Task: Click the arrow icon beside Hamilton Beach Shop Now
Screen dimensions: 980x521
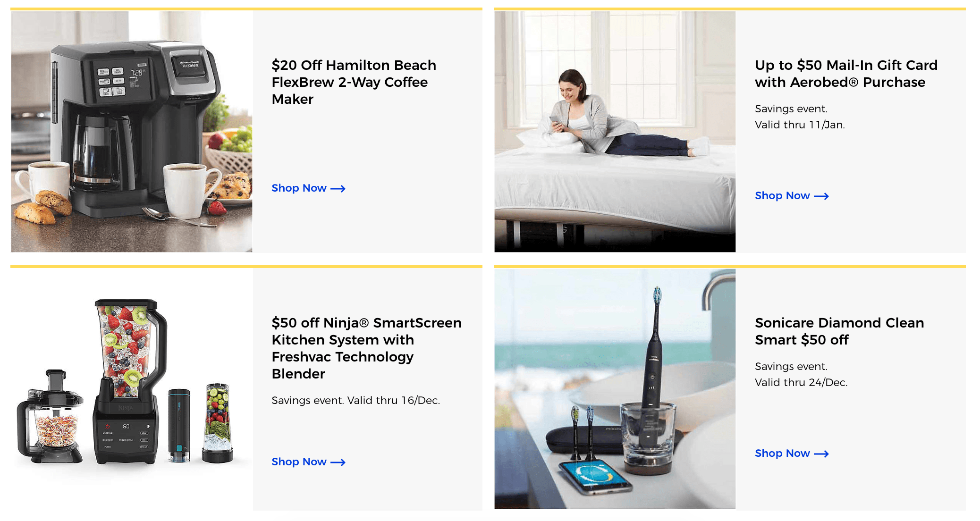Action: pos(338,189)
